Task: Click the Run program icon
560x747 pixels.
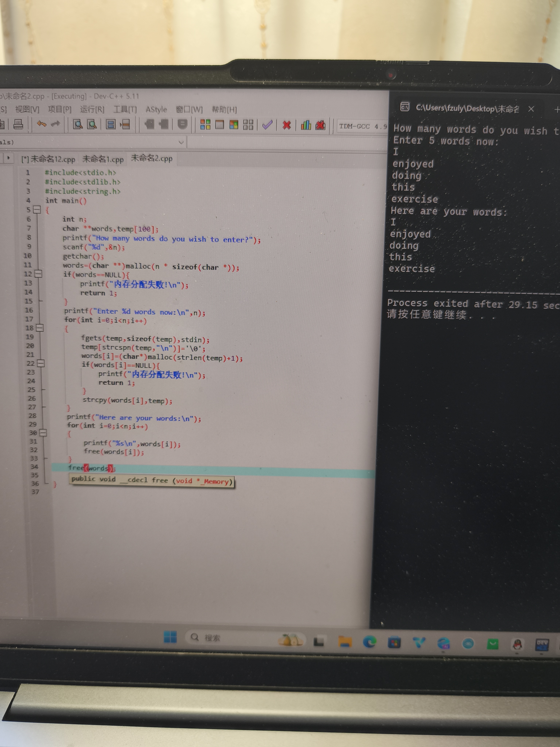Action: point(220,125)
